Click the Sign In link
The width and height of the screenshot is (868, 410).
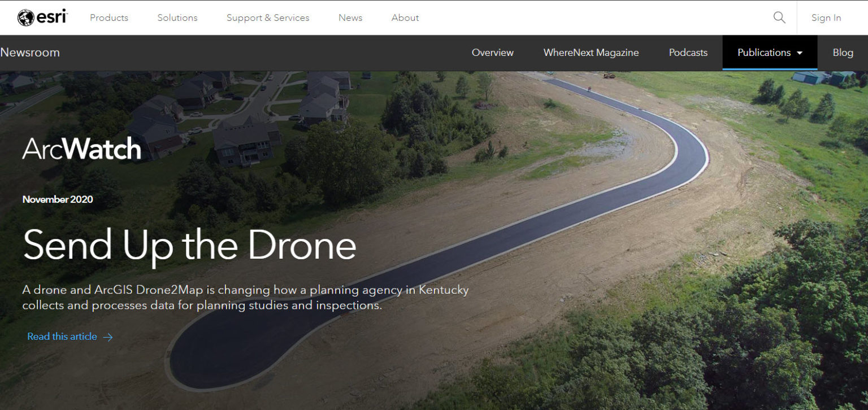click(826, 18)
